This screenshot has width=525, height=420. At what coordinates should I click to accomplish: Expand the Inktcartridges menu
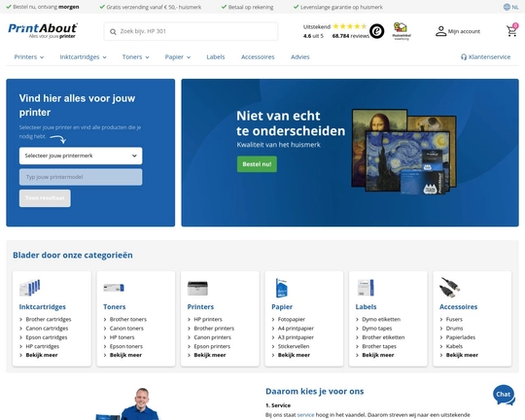tap(83, 57)
